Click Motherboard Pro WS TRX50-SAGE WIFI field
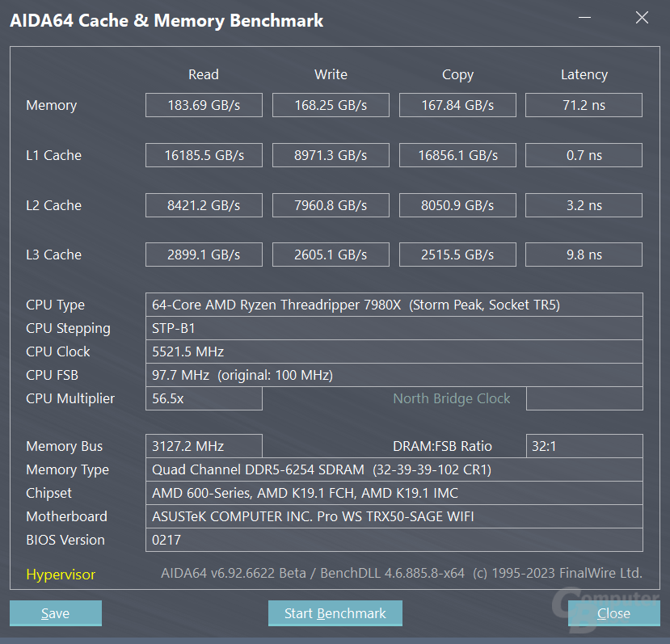This screenshot has height=644, width=670. click(x=394, y=516)
